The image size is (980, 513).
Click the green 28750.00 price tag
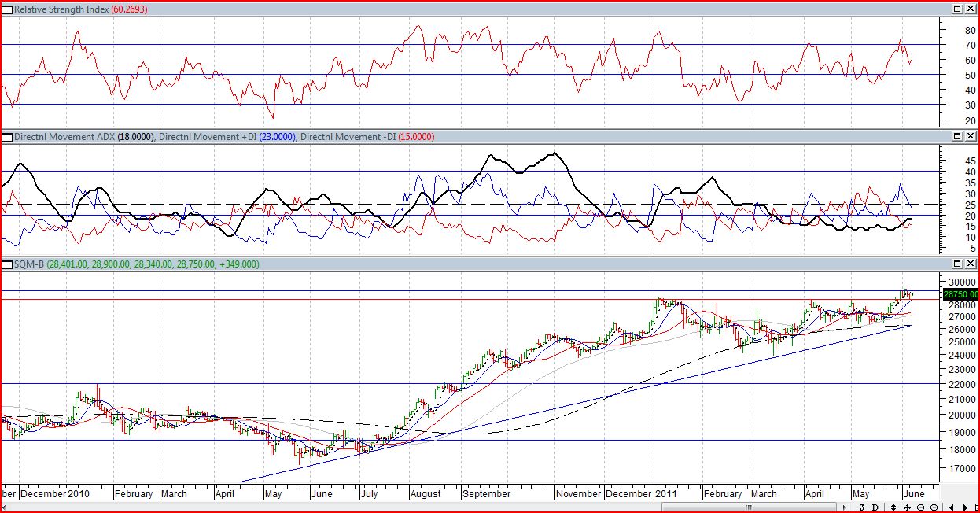(x=960, y=294)
